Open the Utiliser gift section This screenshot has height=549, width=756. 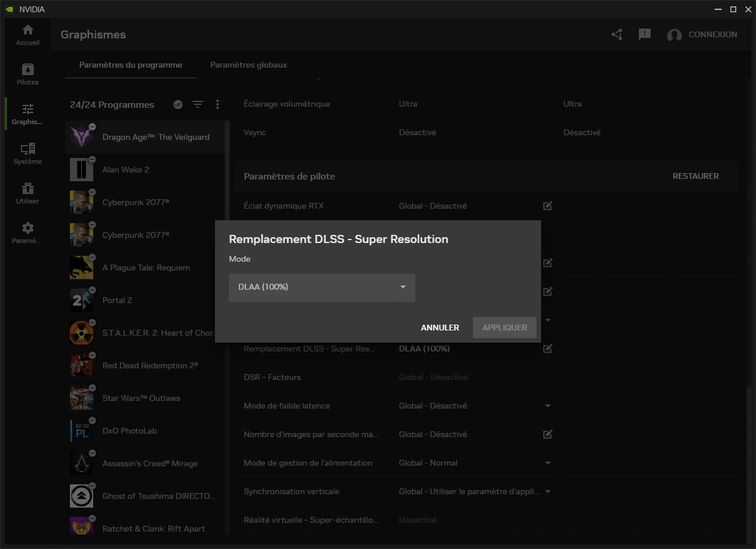pos(27,193)
